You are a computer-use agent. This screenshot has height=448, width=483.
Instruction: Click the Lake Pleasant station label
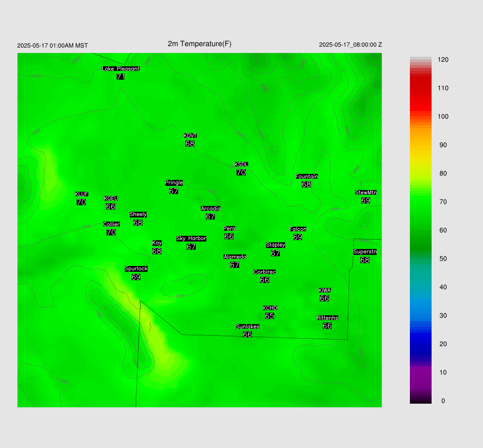click(x=121, y=69)
